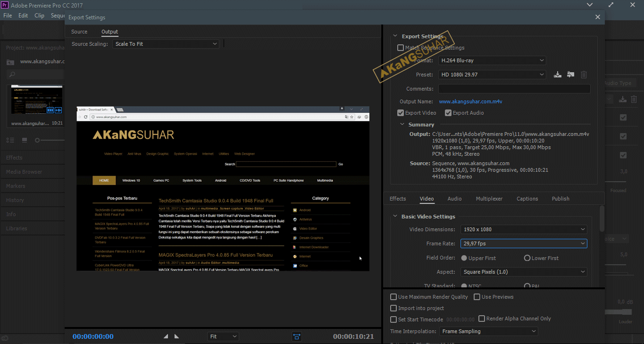Click the Save Preset icon
Screen dimensions: 644x344
click(x=558, y=75)
